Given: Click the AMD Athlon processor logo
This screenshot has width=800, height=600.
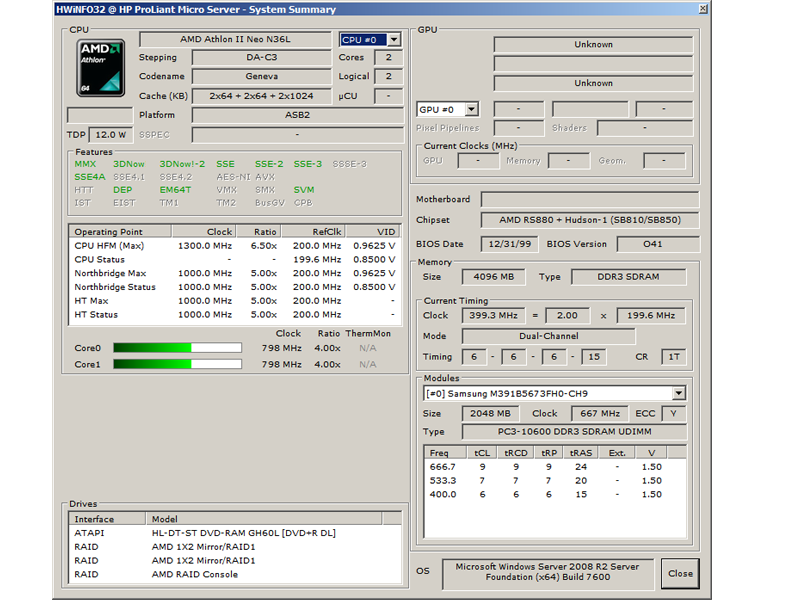Looking at the screenshot, I should coord(101,68).
